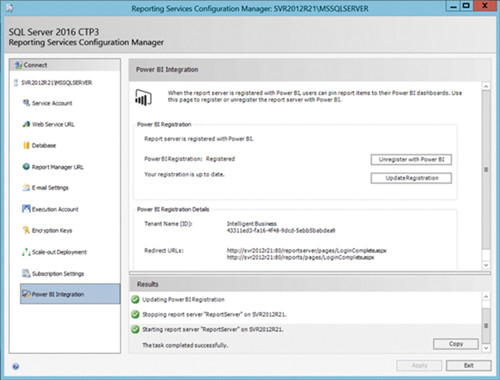Open the E-mail Settings page
This screenshot has height=380, width=500.
(50, 188)
